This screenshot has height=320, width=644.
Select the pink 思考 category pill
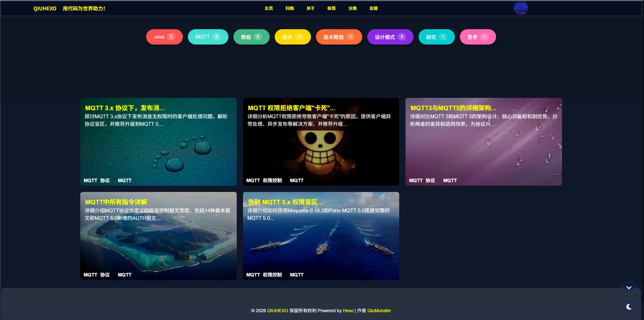(478, 37)
